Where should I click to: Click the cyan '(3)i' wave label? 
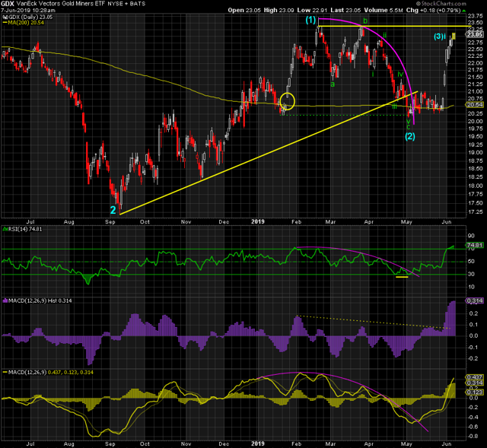point(440,37)
